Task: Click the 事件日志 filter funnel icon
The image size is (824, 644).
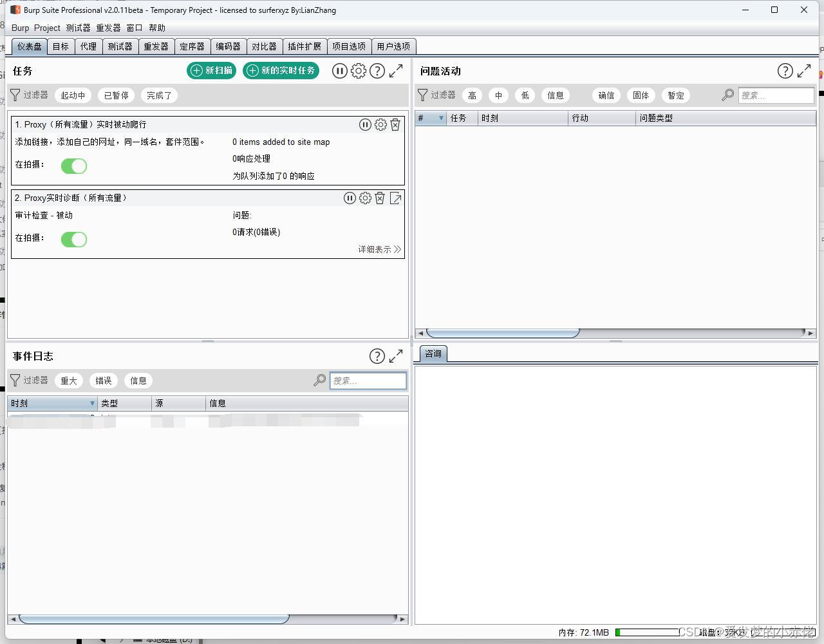Action: (15, 381)
